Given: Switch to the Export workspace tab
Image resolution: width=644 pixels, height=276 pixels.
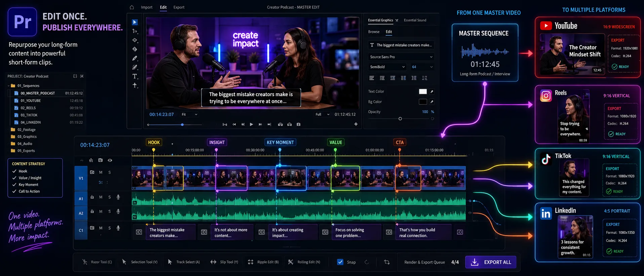Looking at the screenshot, I should click(179, 7).
